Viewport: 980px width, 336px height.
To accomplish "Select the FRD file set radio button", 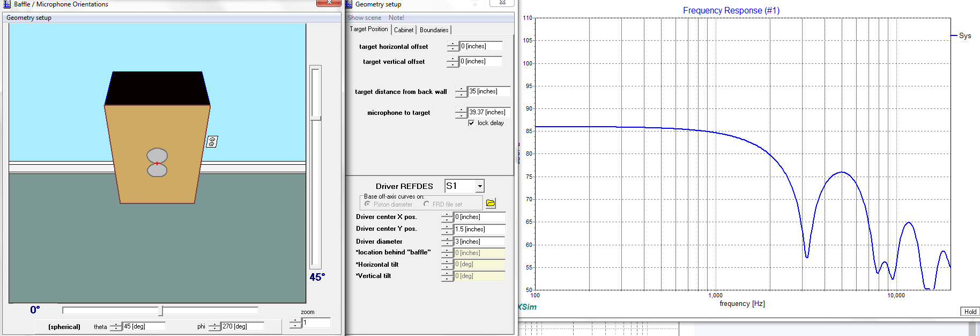I will pyautogui.click(x=426, y=204).
